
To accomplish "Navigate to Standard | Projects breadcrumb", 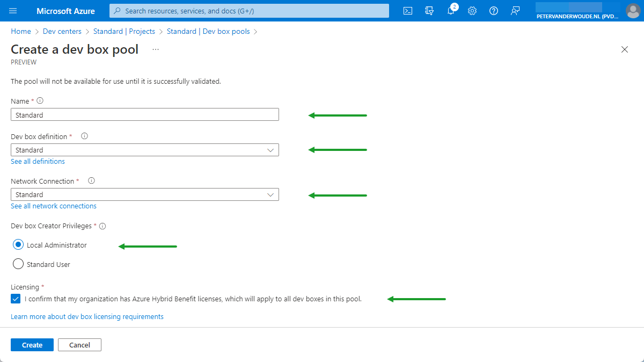I will pyautogui.click(x=124, y=32).
